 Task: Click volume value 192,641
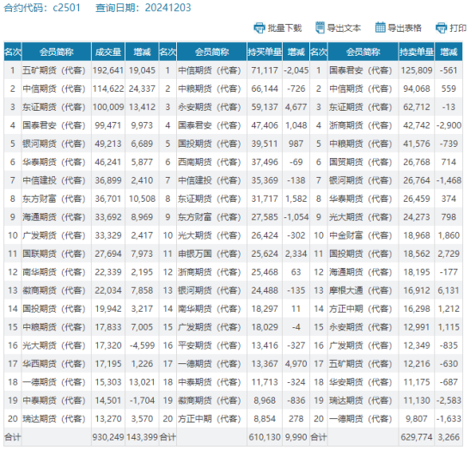click(108, 70)
